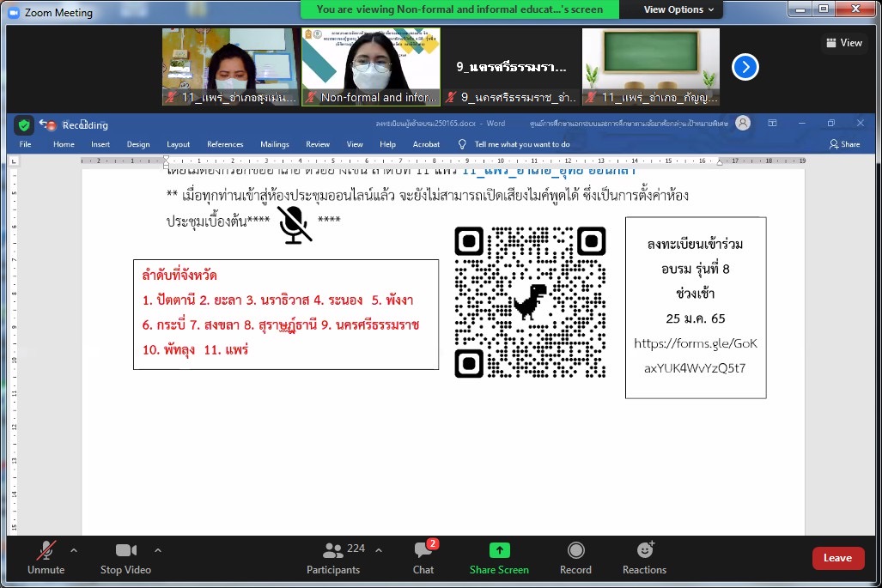
Task: Open the Mailings ribbon tab
Action: 275,144
